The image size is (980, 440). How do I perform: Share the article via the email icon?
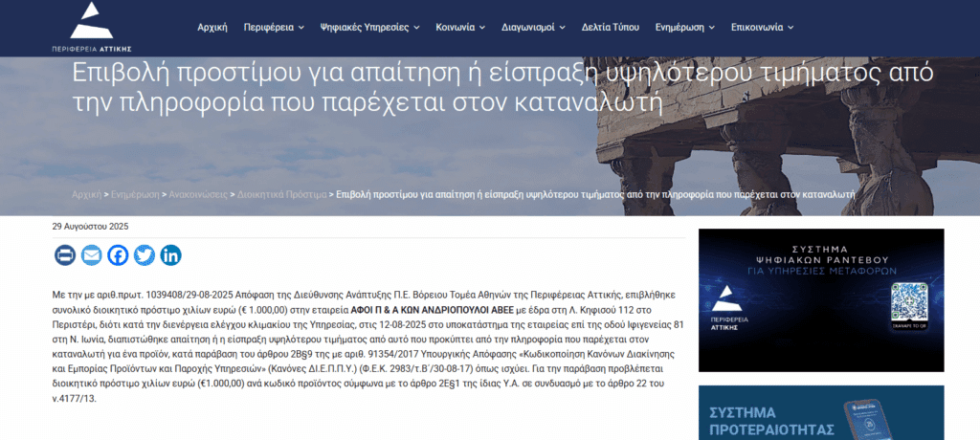(91, 255)
